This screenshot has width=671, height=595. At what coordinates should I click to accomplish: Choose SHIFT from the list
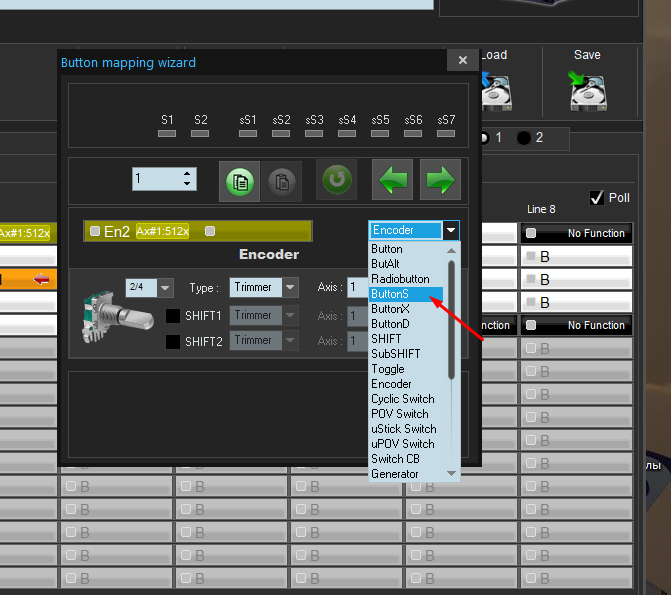click(x=406, y=339)
